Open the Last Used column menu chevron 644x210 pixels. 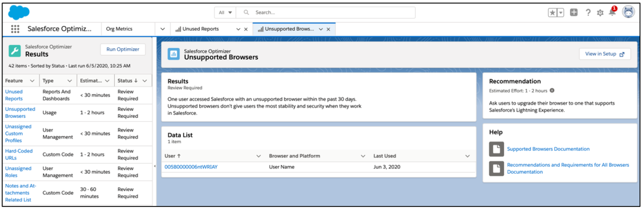467,156
